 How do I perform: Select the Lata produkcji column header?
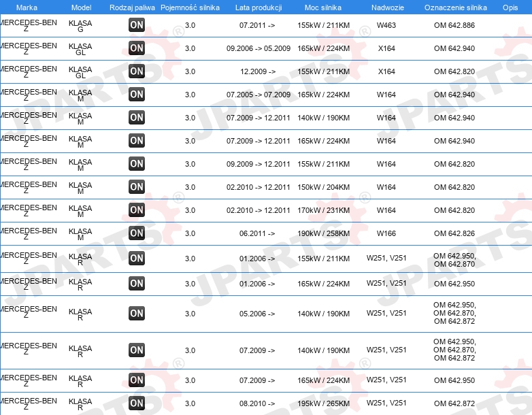click(x=259, y=7)
